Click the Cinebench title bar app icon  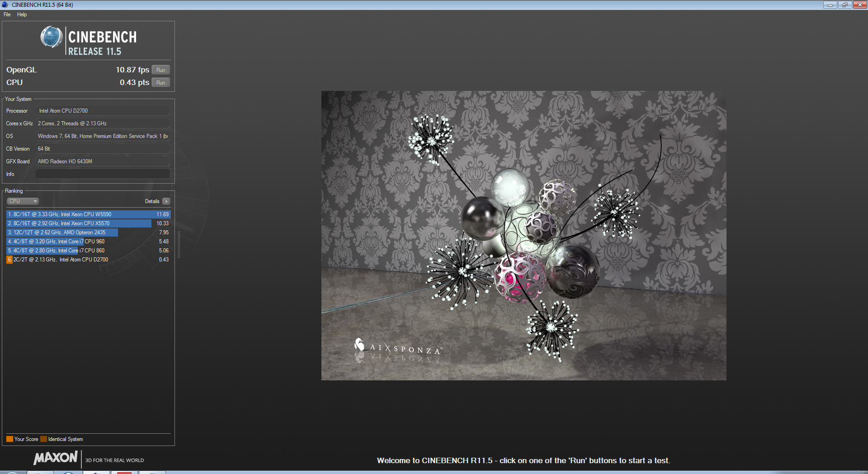(x=5, y=5)
